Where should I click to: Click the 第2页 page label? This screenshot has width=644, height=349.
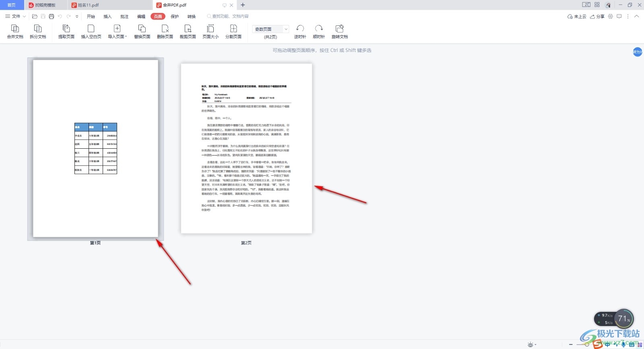pyautogui.click(x=246, y=243)
